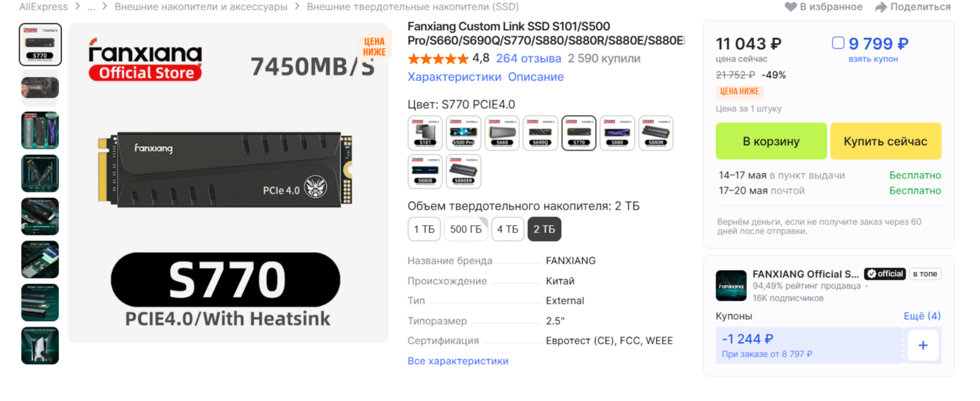Tick the 9 799 ₽ coupon checkbox
The width and height of the screenshot is (980, 401).
838,43
